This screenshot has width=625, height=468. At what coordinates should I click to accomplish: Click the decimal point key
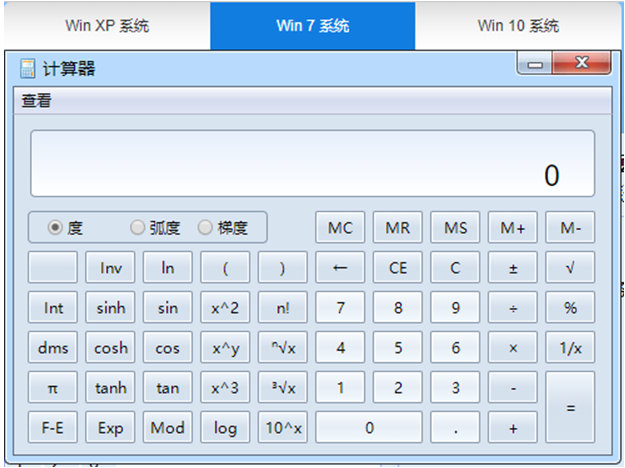[x=455, y=427]
